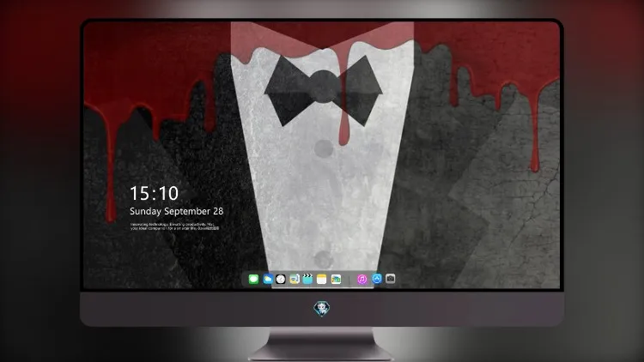This screenshot has height=362, width=644.
Task: Click the logo emblem on monitor chin
Action: 322,309
